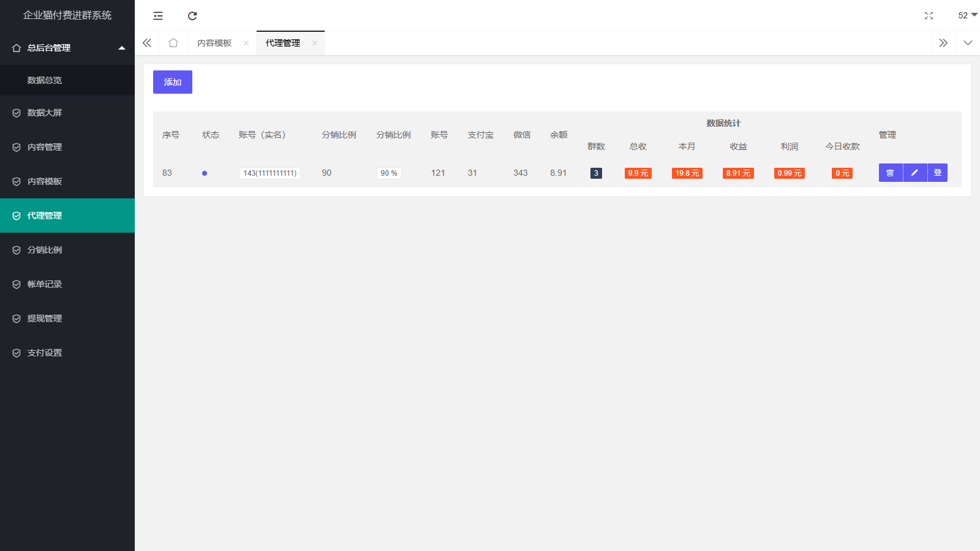Open 分销比例 in the sidebar
The image size is (980, 551).
[x=45, y=250]
